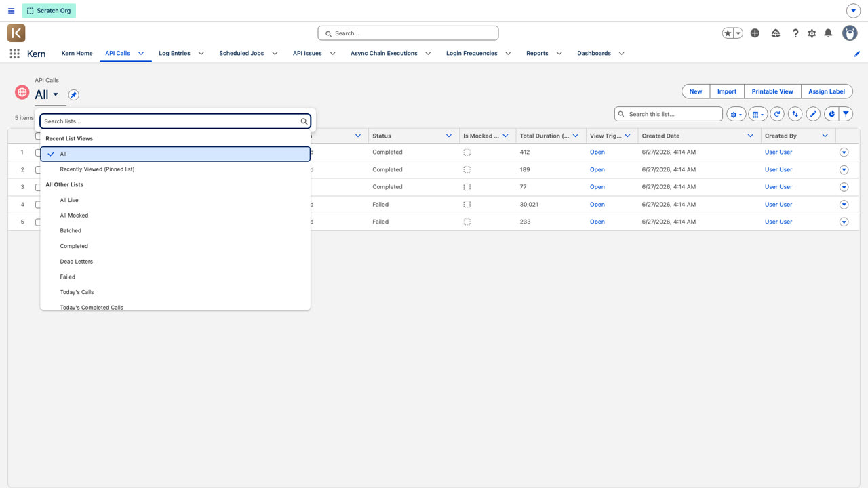
Task: Click the inline edit pencil button
Action: [x=813, y=114]
